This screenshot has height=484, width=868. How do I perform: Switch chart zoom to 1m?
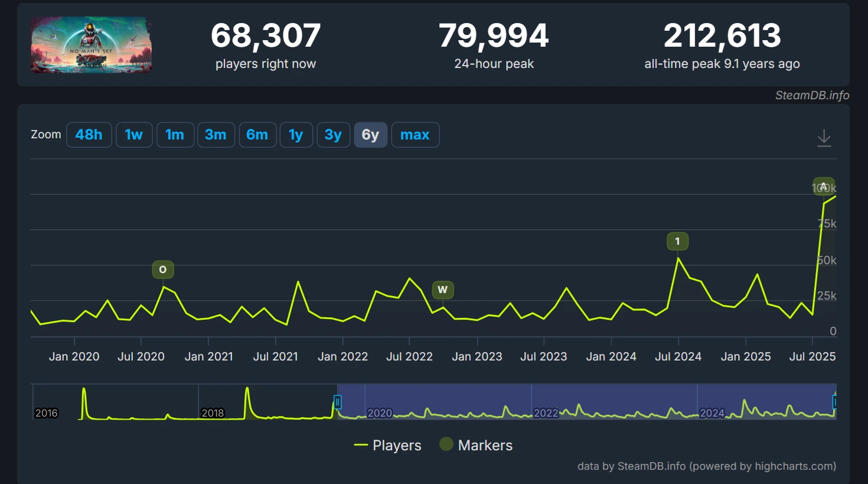tap(175, 135)
